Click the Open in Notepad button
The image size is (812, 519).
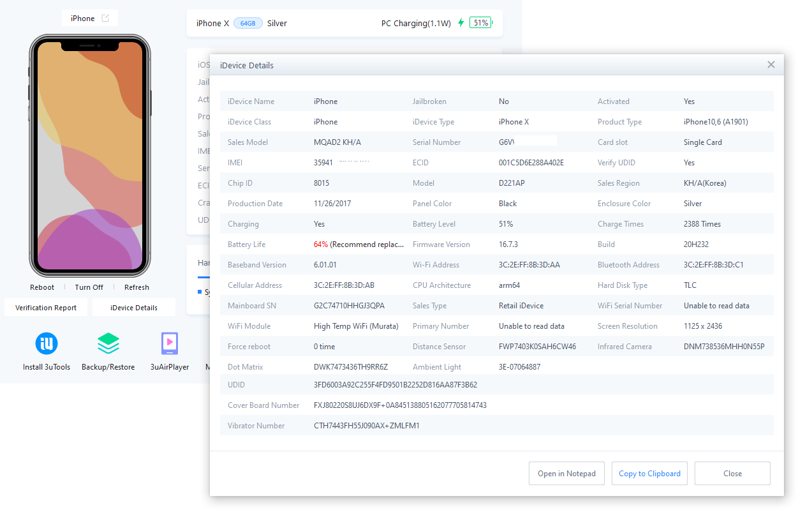click(566, 474)
